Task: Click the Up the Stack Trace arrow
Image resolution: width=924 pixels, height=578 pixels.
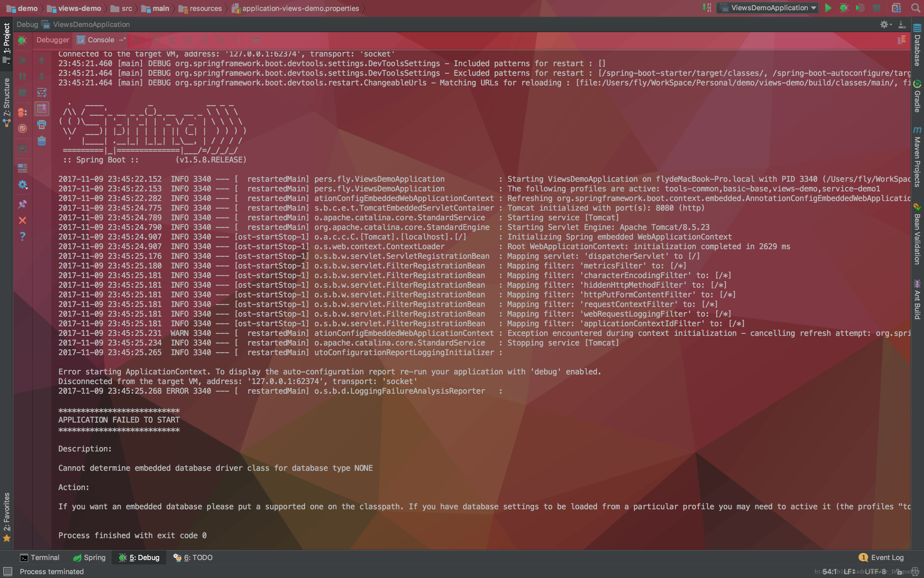Action: pos(42,60)
